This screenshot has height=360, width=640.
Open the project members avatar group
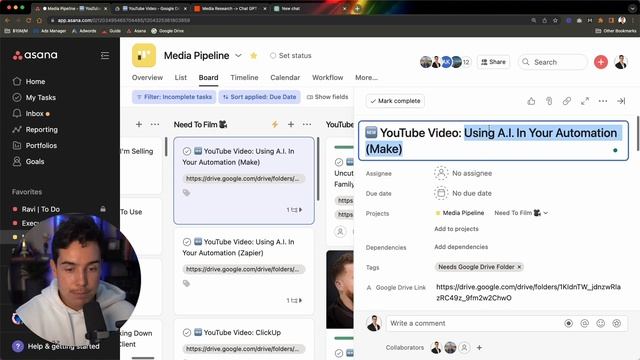445,62
